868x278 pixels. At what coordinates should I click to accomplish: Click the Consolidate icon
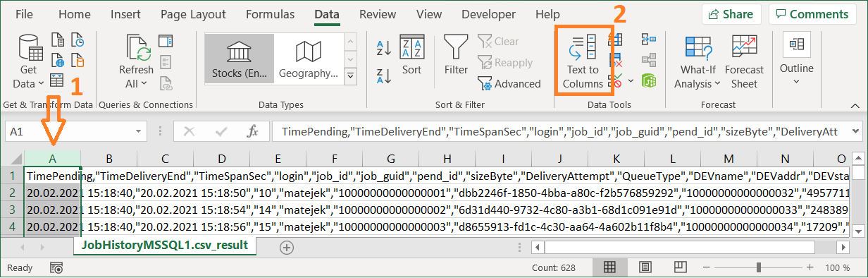(x=649, y=40)
